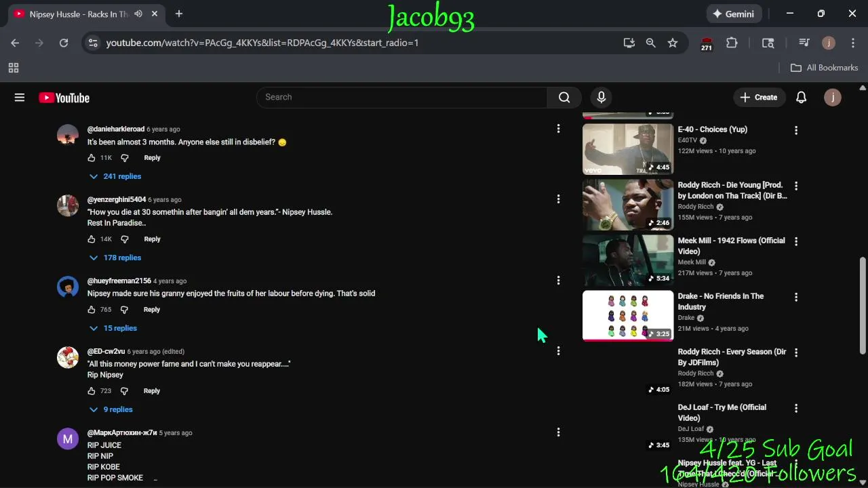Dislike the comment by @hueyfreeman2156

[x=124, y=310]
